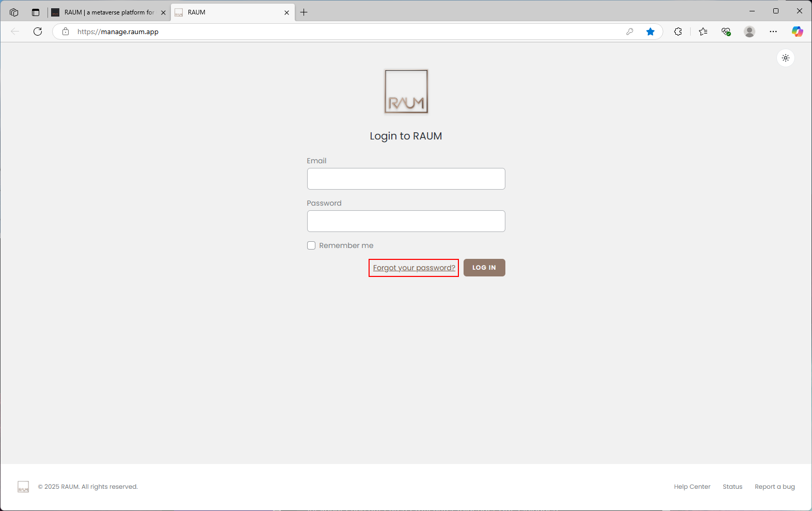Open the Help Center footer link
The image size is (812, 511).
[692, 487]
